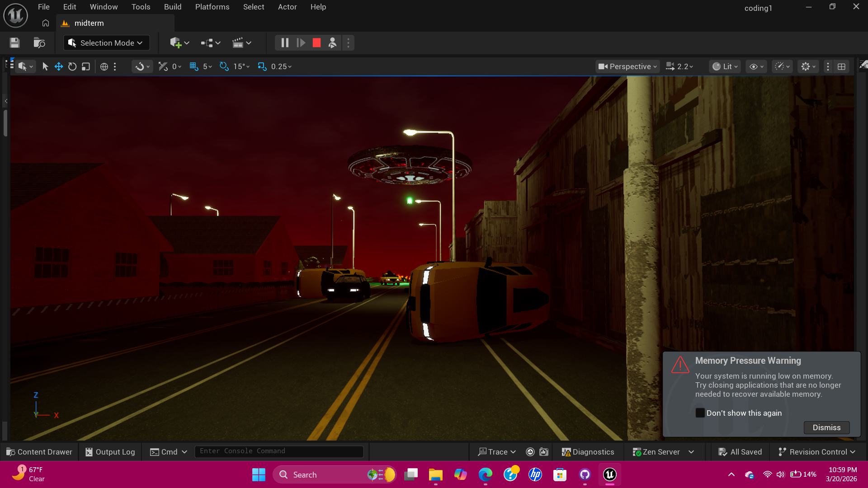Click the Save current level icon

tap(14, 43)
